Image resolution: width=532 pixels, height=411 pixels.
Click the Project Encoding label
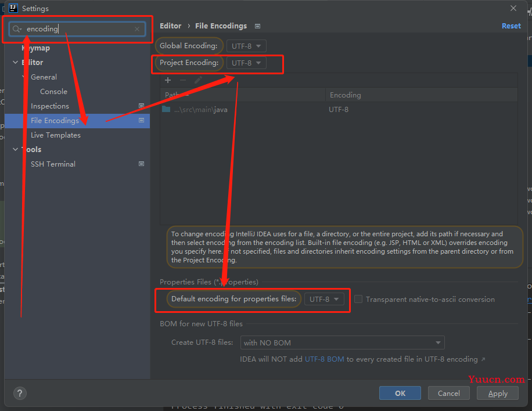189,63
